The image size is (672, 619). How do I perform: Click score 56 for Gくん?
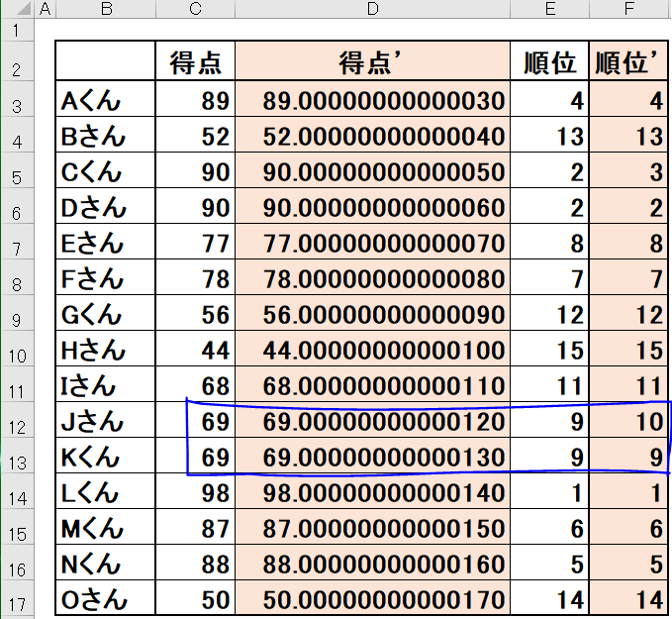point(195,312)
